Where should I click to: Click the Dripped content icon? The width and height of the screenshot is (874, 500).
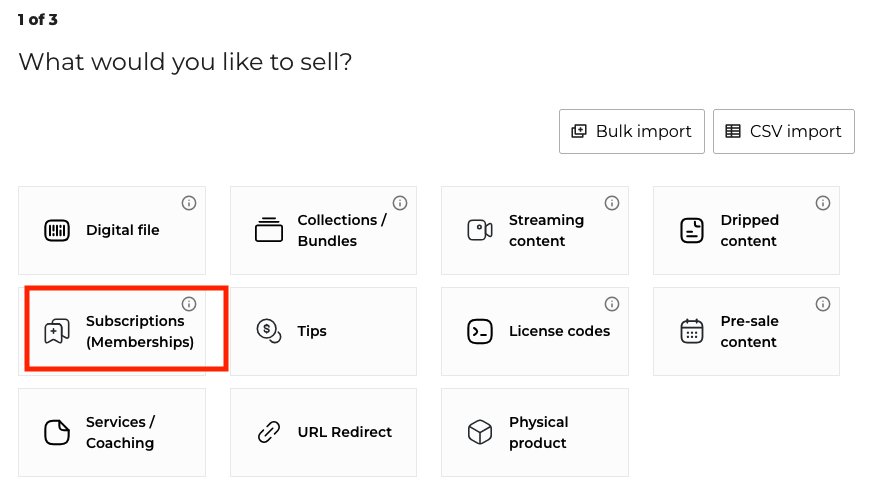coord(692,231)
